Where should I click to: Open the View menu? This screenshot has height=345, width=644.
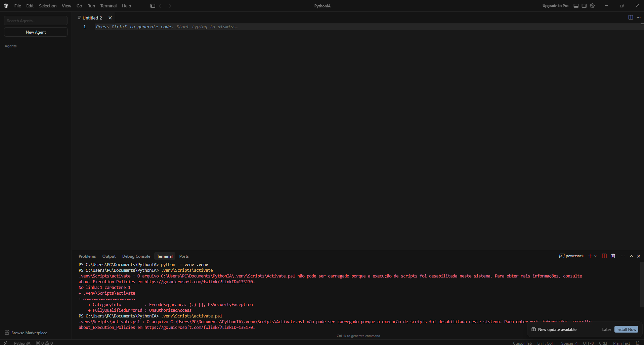(67, 6)
